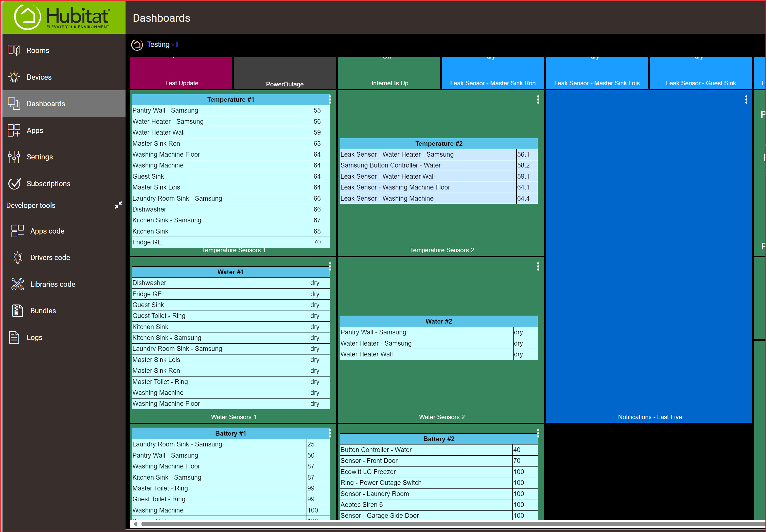The height and width of the screenshot is (532, 766).
Task: Open the Apps section icon
Action: [x=14, y=130]
